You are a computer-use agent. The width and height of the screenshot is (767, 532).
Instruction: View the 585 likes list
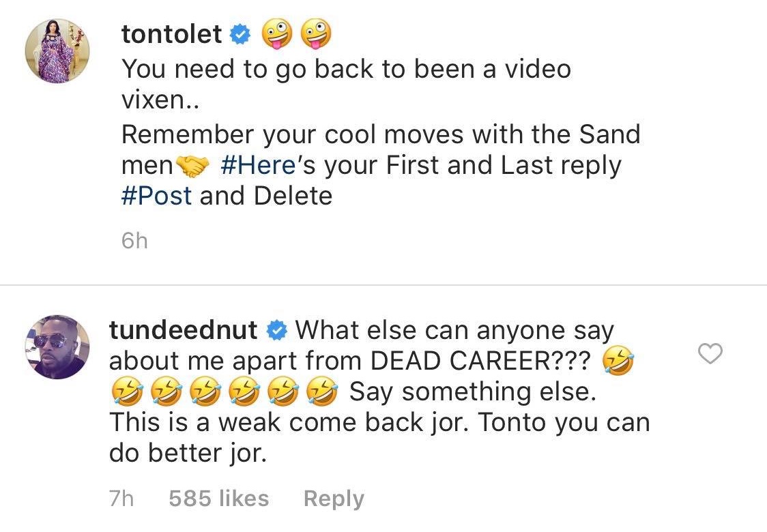218,499
